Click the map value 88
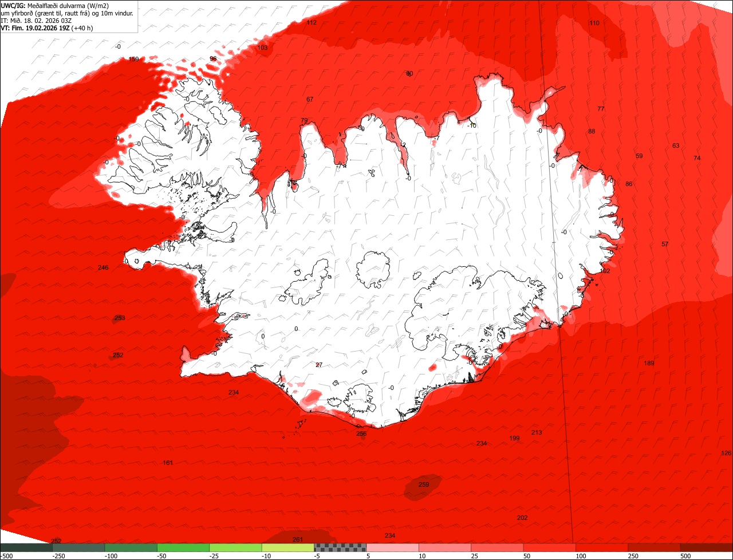733x560 pixels. pyautogui.click(x=592, y=131)
